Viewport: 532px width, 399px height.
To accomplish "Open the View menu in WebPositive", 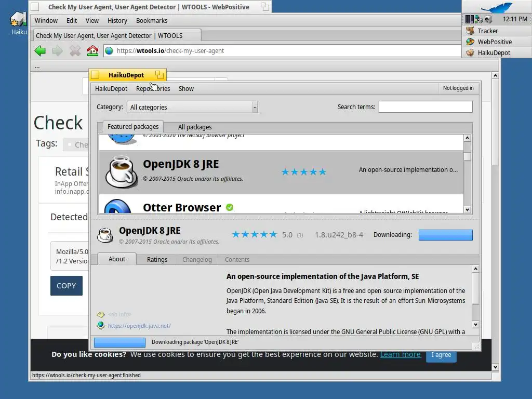I will pyautogui.click(x=92, y=20).
